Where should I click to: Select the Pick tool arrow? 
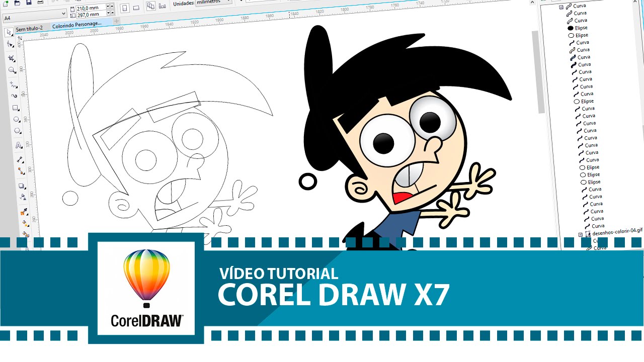coord(9,32)
